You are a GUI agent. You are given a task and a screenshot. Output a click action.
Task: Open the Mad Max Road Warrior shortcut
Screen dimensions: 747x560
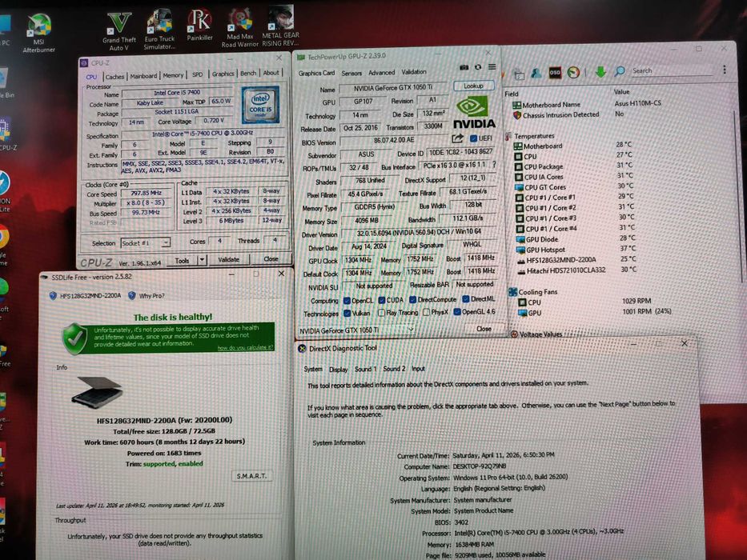(239, 28)
